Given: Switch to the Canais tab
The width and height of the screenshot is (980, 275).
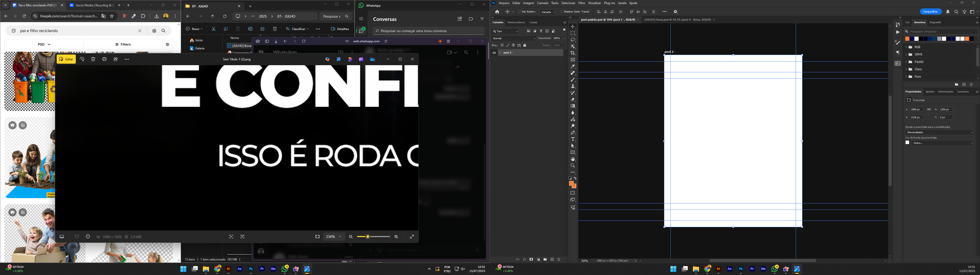Looking at the screenshot, I should pos(533,22).
